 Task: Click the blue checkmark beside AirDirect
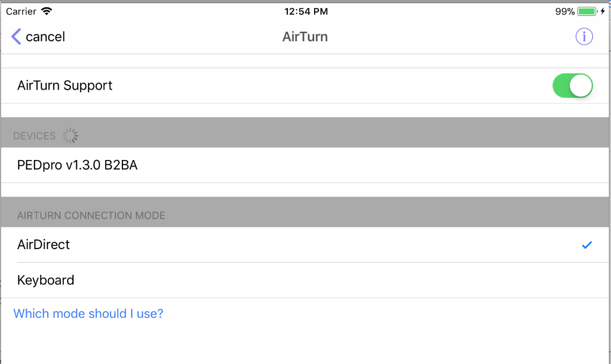pos(587,245)
